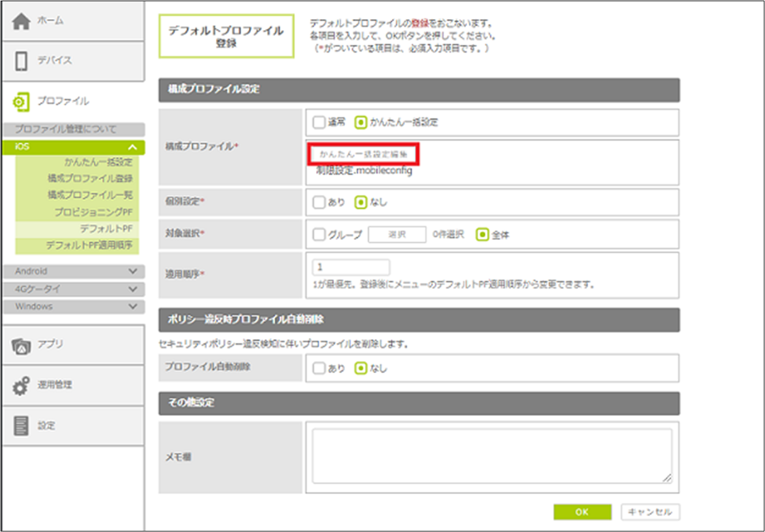This screenshot has height=532, width=765.
Task: Click the 適用順序 number input field
Action: click(351, 268)
